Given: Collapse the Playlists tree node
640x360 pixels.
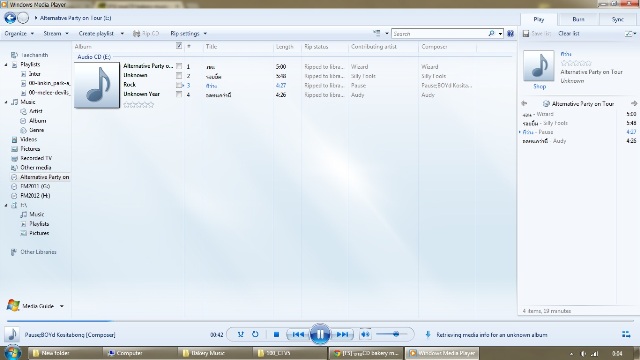Looking at the screenshot, I should 6,64.
